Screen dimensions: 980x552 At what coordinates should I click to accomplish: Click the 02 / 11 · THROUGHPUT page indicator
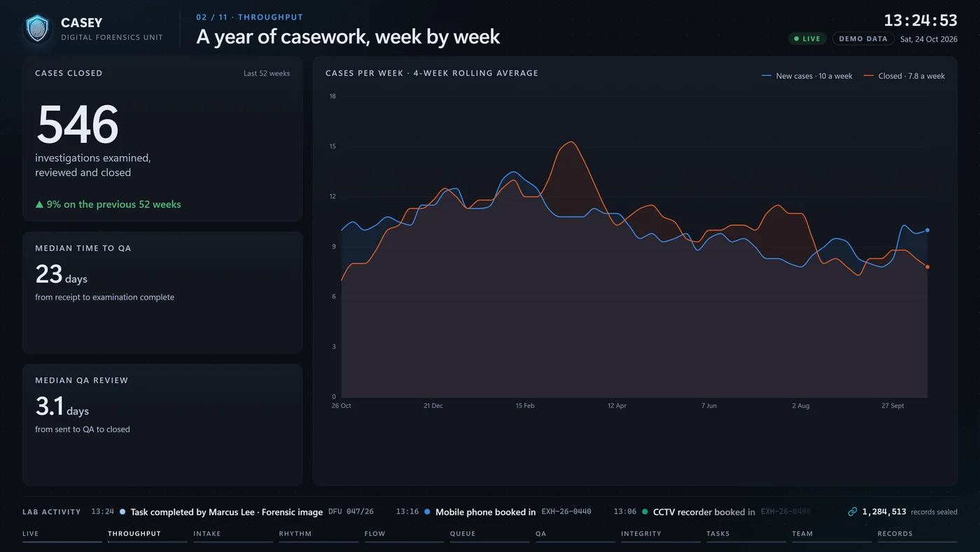pos(250,18)
